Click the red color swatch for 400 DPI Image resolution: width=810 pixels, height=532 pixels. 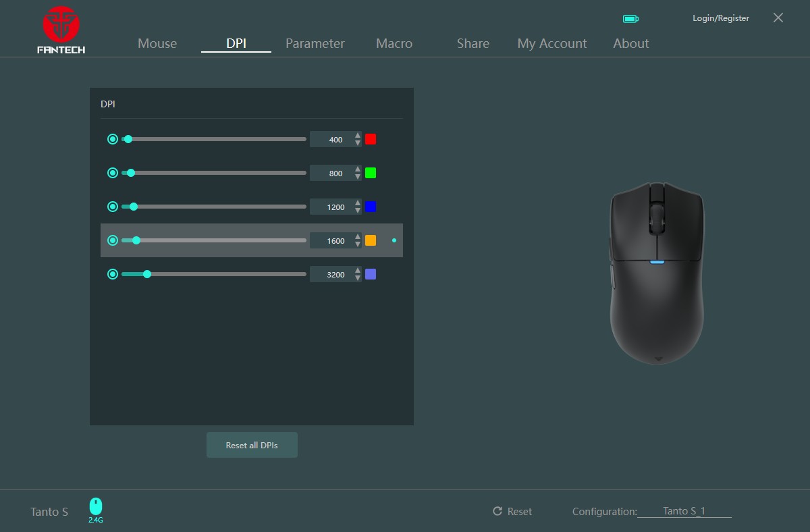tap(371, 139)
